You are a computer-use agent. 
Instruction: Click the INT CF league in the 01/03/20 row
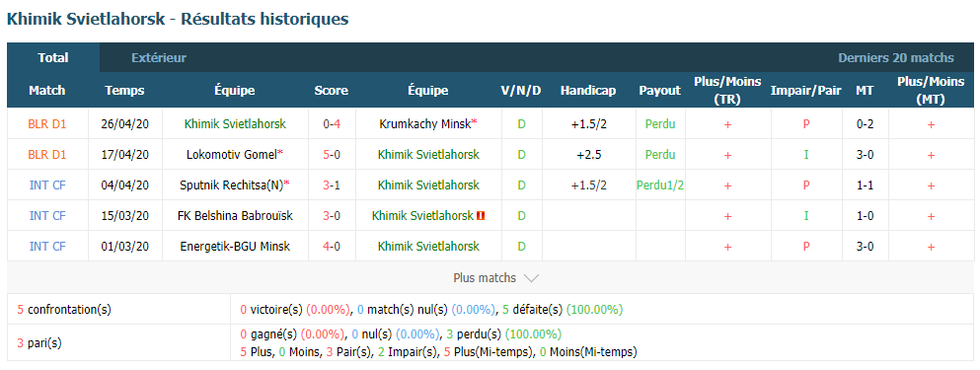click(x=46, y=247)
